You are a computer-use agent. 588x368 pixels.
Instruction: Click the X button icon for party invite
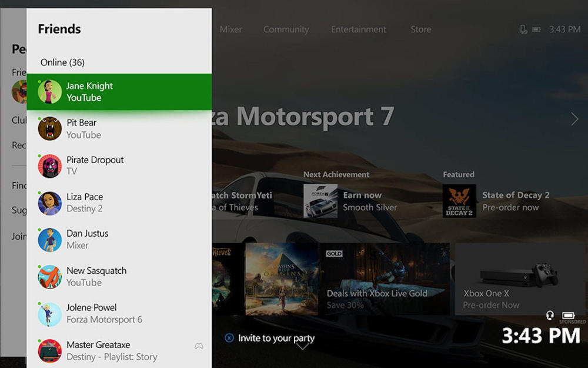coord(229,338)
